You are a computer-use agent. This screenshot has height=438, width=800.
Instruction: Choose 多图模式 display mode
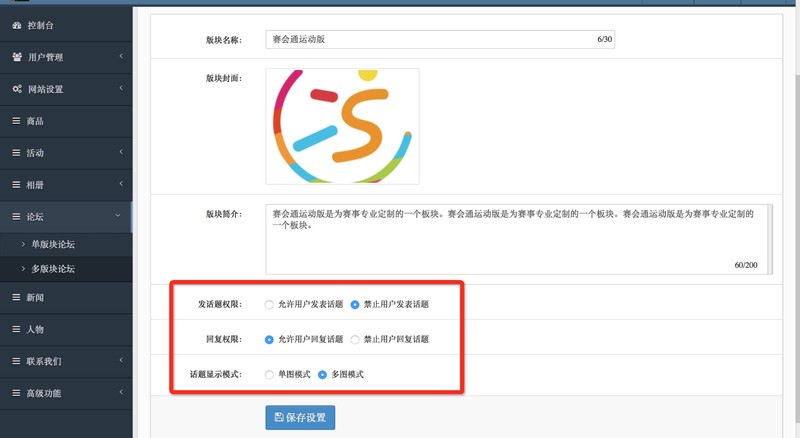[x=322, y=375]
